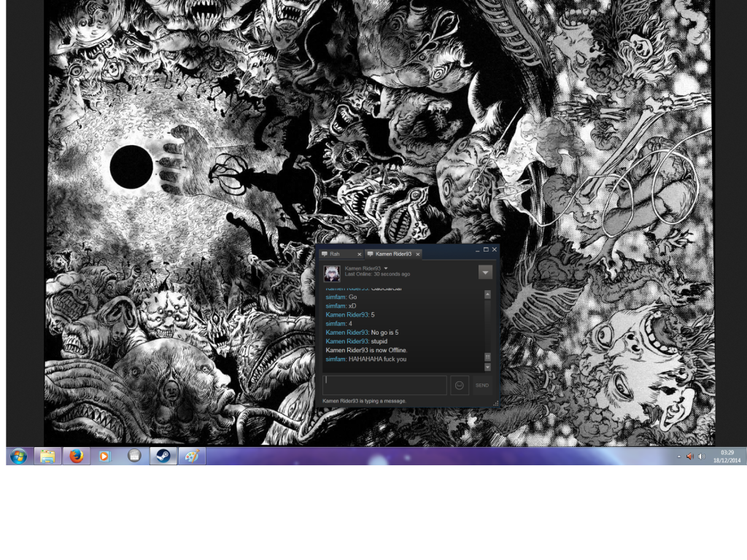This screenshot has height=560, width=747.
Task: Switch to the Rah chat tab
Action: pos(336,254)
